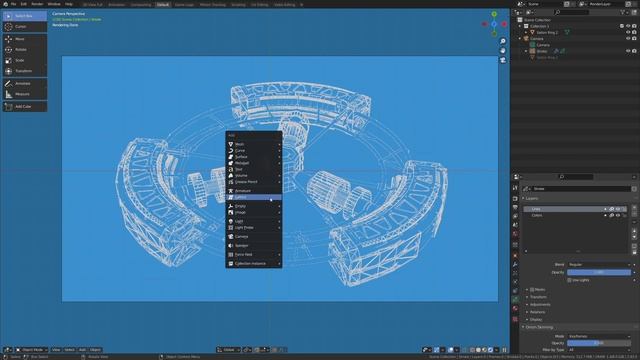Viewport: 640px width, 360px height.
Task: Choose the Move tool
Action: pos(25,39)
